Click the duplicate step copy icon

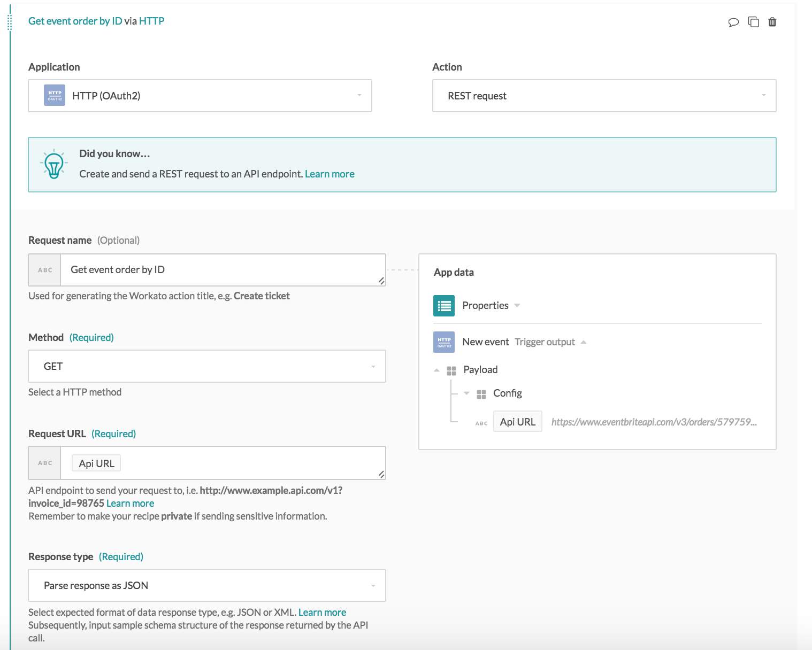[753, 22]
